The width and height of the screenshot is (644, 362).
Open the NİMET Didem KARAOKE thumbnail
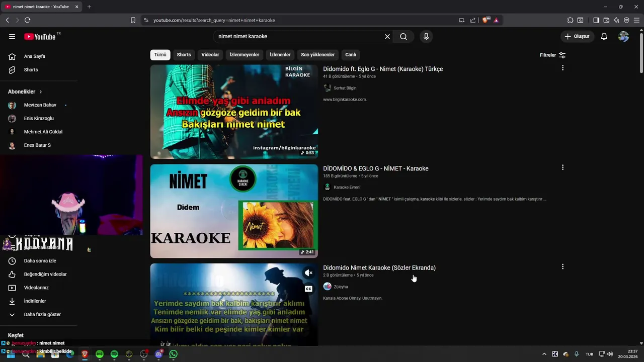tap(234, 211)
